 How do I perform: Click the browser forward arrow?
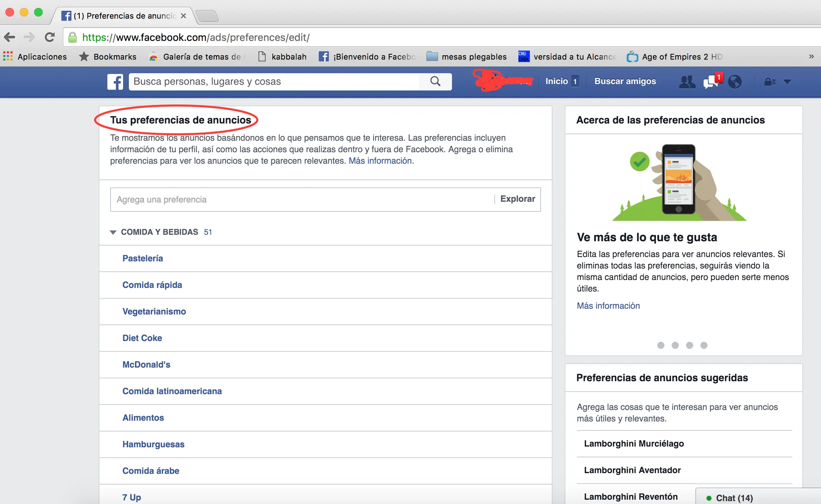(29, 37)
